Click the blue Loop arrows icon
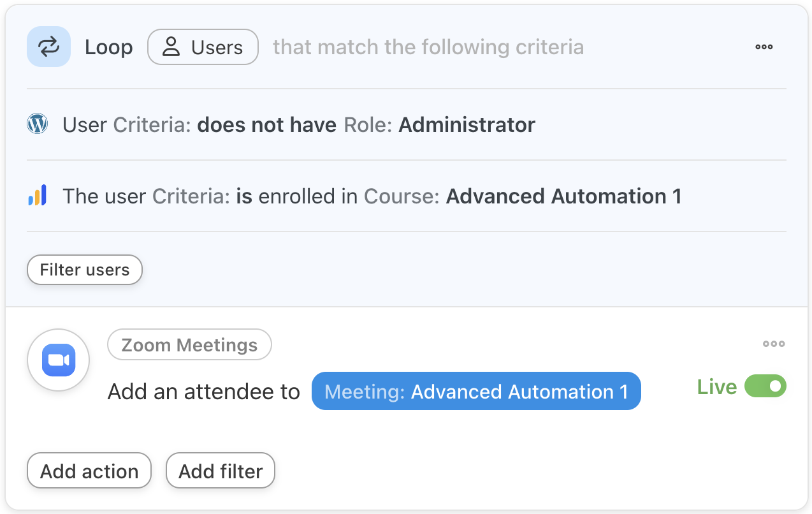 (48, 47)
